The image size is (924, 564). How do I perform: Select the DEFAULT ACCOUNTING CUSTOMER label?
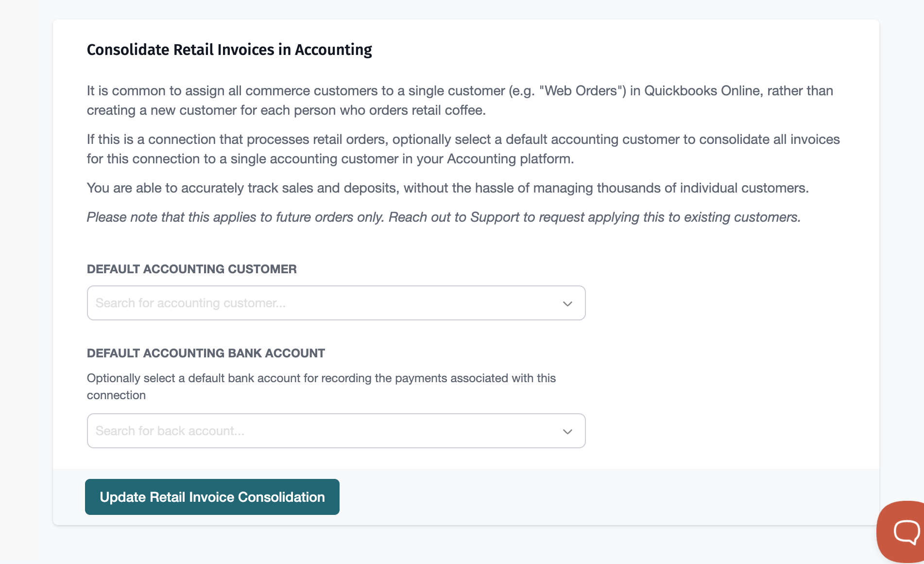coord(191,269)
